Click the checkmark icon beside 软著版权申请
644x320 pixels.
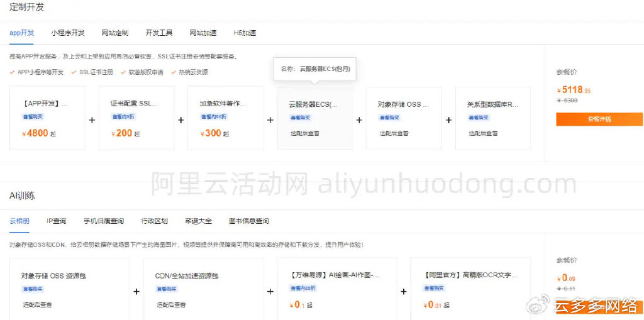(x=123, y=72)
